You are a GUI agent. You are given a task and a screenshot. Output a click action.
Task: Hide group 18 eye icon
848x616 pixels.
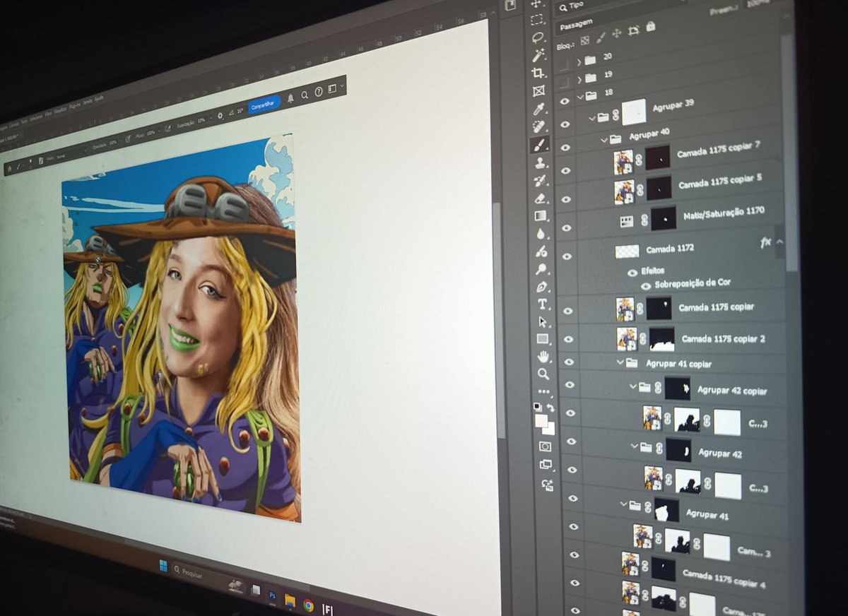564,101
